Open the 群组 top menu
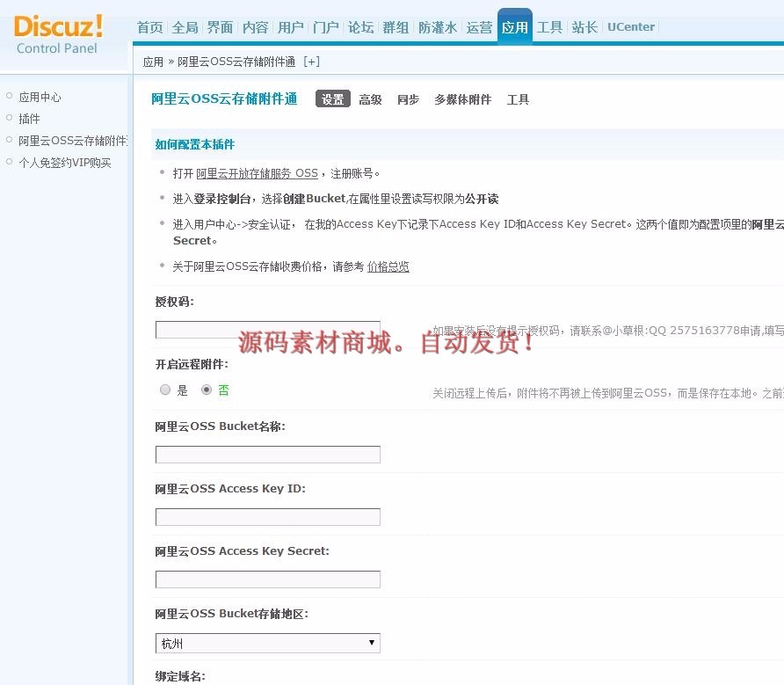 396,27
